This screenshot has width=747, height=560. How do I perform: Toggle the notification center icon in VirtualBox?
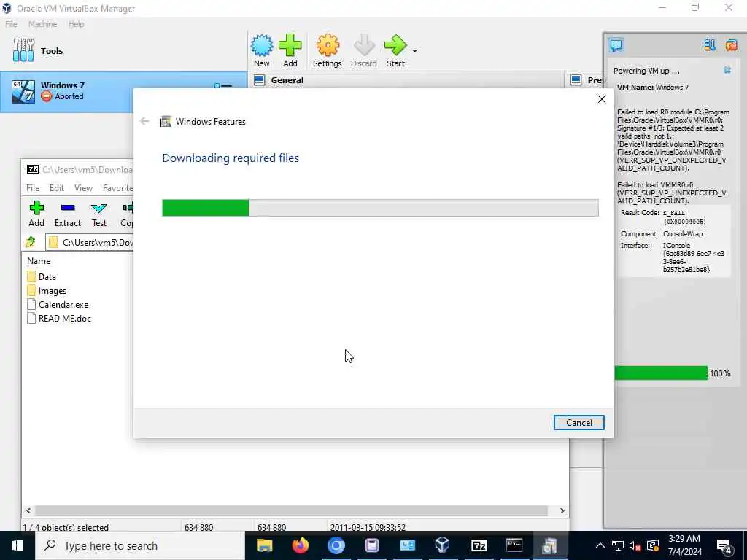coord(616,45)
